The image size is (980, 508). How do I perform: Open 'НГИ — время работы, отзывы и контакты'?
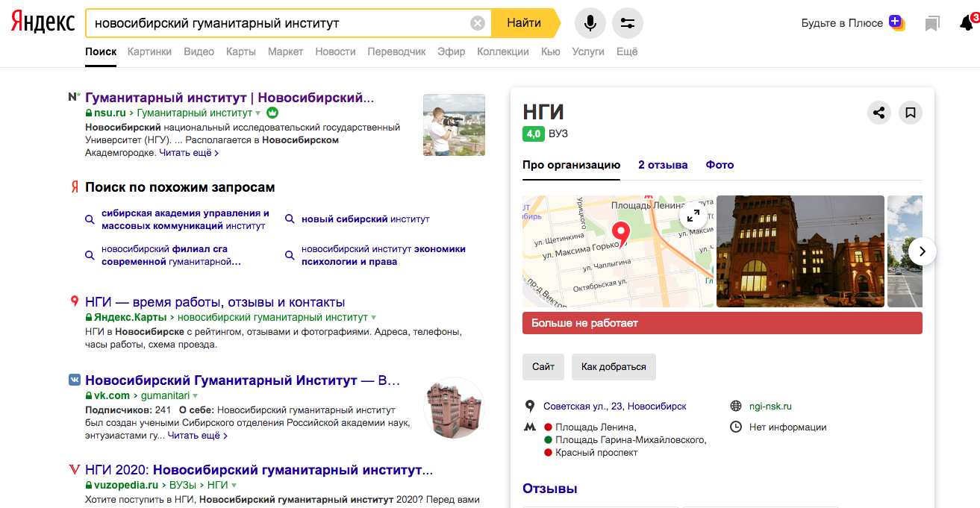215,302
